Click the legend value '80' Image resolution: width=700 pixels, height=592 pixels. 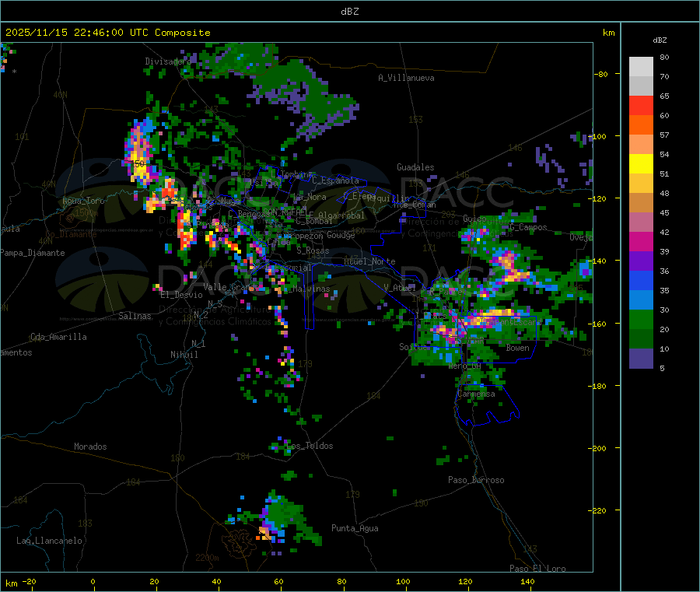tap(664, 57)
